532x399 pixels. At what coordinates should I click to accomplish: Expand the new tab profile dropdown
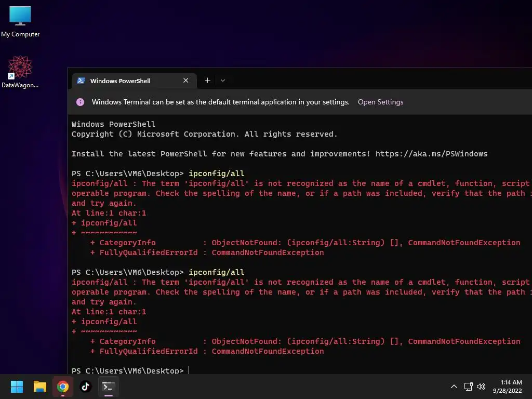click(223, 81)
